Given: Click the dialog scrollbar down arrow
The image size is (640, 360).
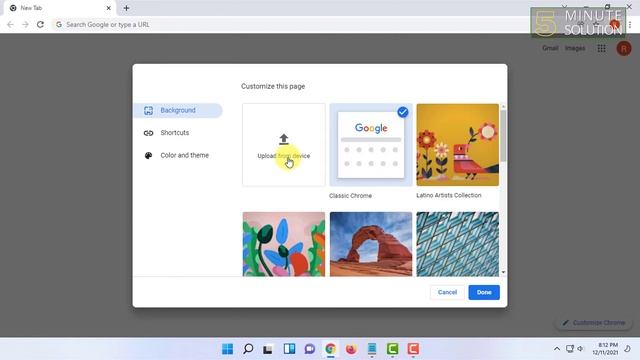Looking at the screenshot, I should point(503,272).
